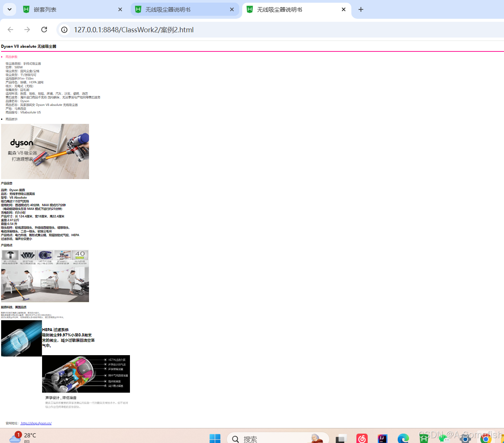This screenshot has height=443, width=504.
Task: Click the 吸尘器类别：手持式吸尘器 line
Action: tap(23, 63)
